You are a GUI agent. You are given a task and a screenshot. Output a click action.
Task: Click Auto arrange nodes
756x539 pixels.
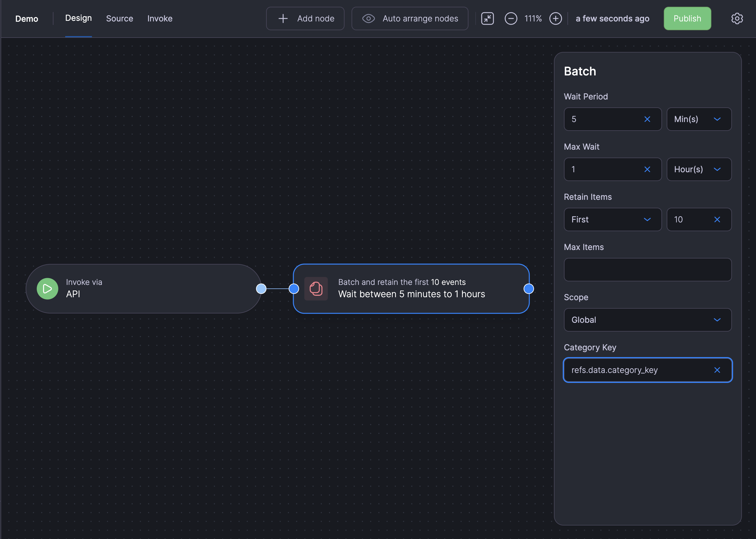(x=420, y=18)
